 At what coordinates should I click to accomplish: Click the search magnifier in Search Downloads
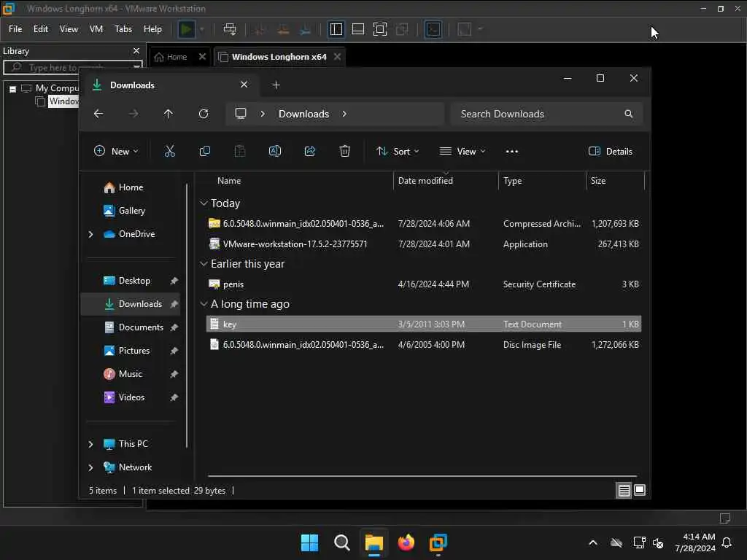point(628,114)
